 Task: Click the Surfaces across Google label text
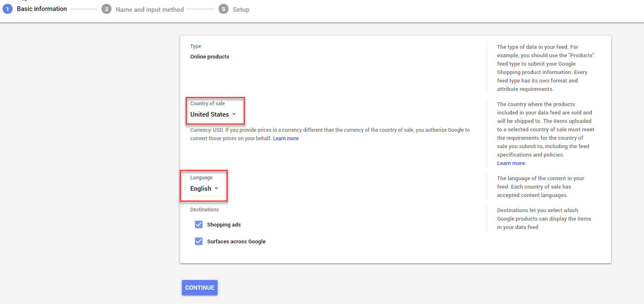pos(236,242)
